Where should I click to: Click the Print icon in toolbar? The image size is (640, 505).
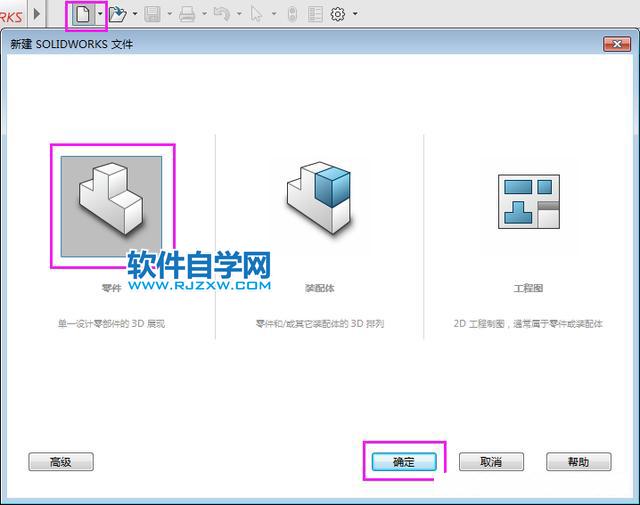pos(187,14)
